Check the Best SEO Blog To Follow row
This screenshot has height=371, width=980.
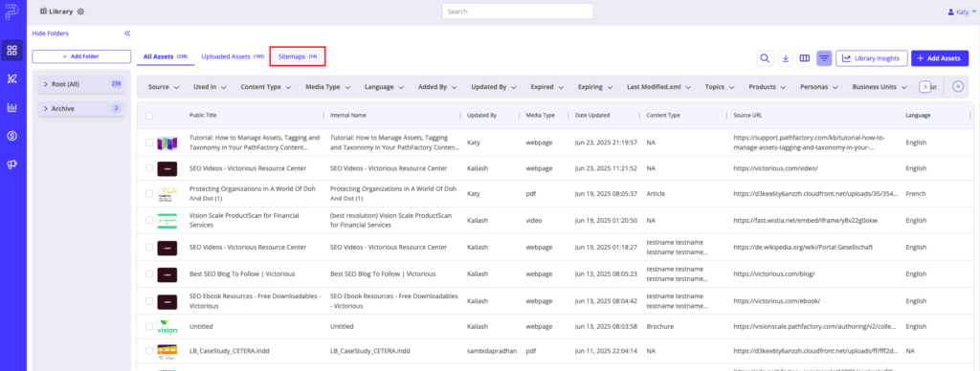coord(149,273)
